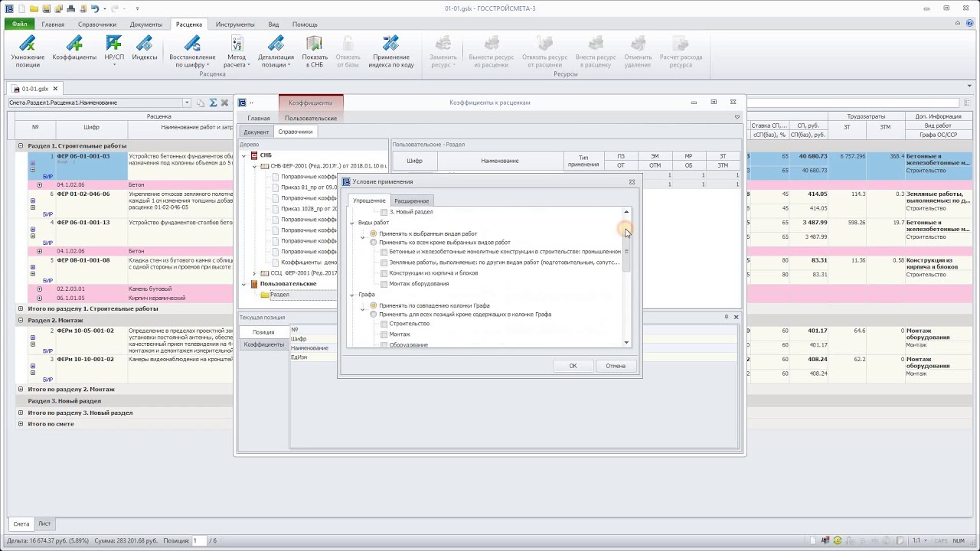Open the 'Инструменты' ribbon tab
The width and height of the screenshot is (980, 551).
point(235,24)
